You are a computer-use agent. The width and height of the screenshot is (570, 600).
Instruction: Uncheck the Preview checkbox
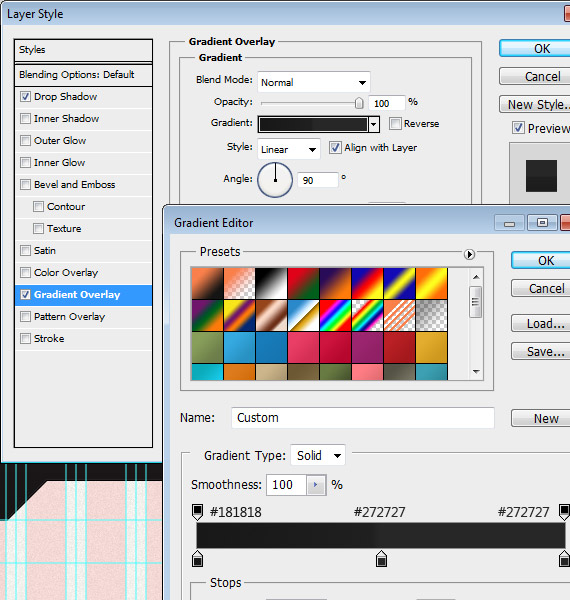tap(518, 128)
